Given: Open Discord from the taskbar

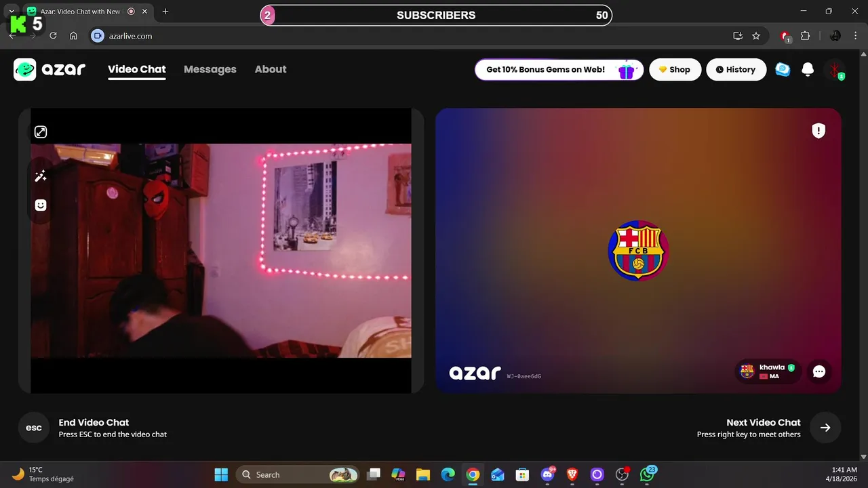Looking at the screenshot, I should click(x=547, y=474).
